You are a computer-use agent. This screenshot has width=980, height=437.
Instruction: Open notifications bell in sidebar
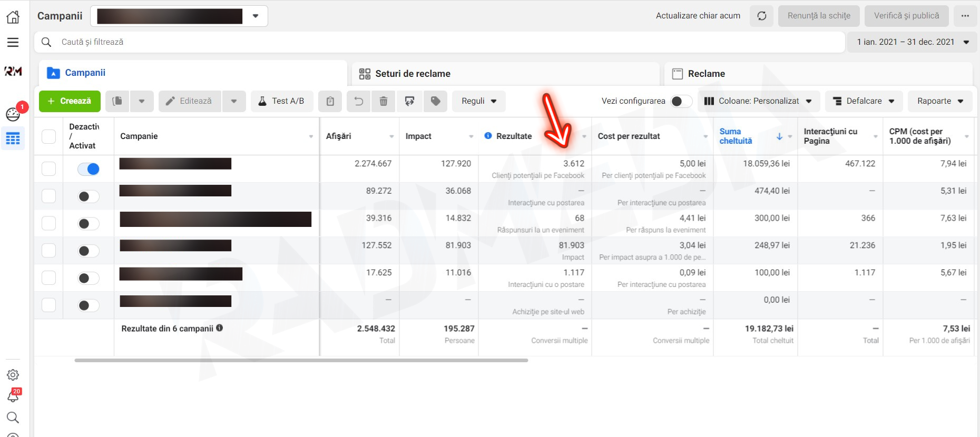point(13,396)
